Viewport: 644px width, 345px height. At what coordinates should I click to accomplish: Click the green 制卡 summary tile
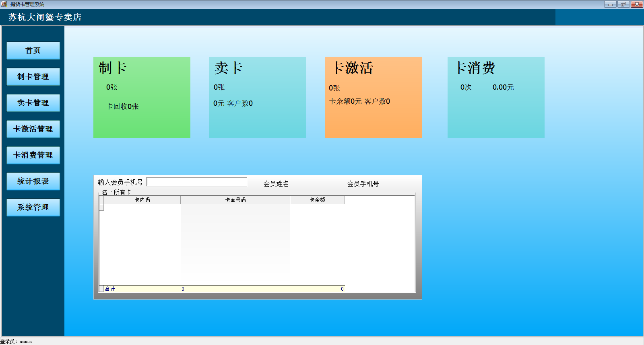[142, 97]
